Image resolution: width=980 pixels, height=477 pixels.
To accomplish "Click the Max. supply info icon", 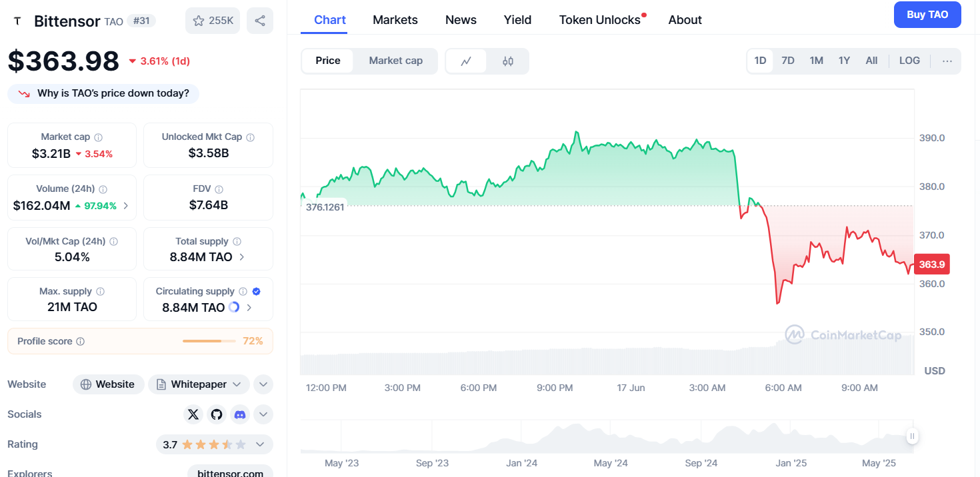I will coord(101,292).
